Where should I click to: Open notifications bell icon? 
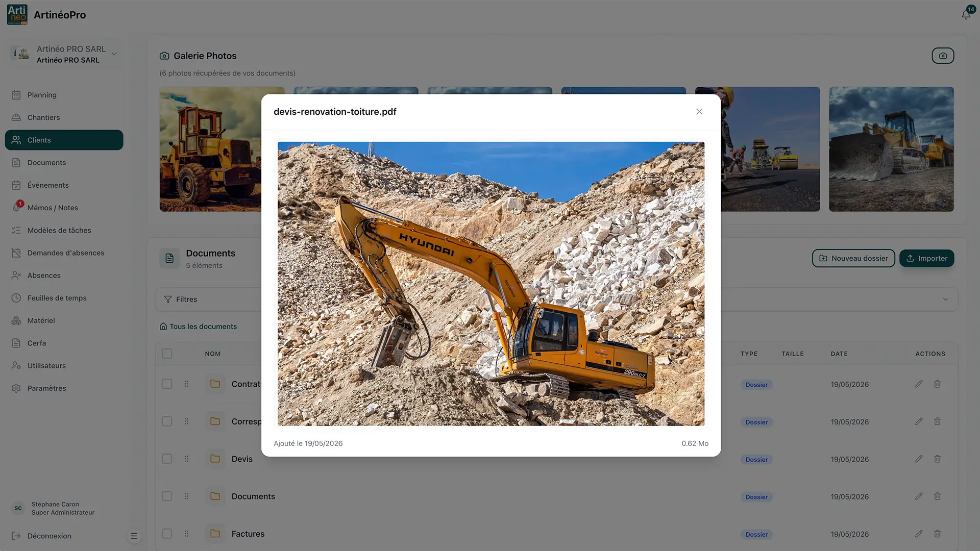[966, 14]
